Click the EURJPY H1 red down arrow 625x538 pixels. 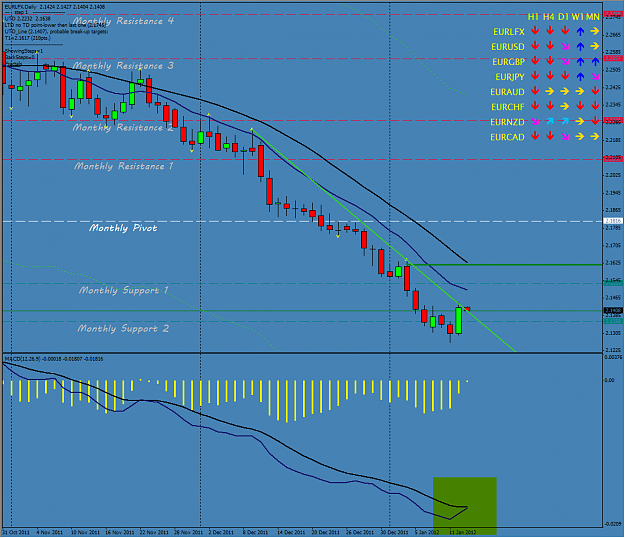535,76
